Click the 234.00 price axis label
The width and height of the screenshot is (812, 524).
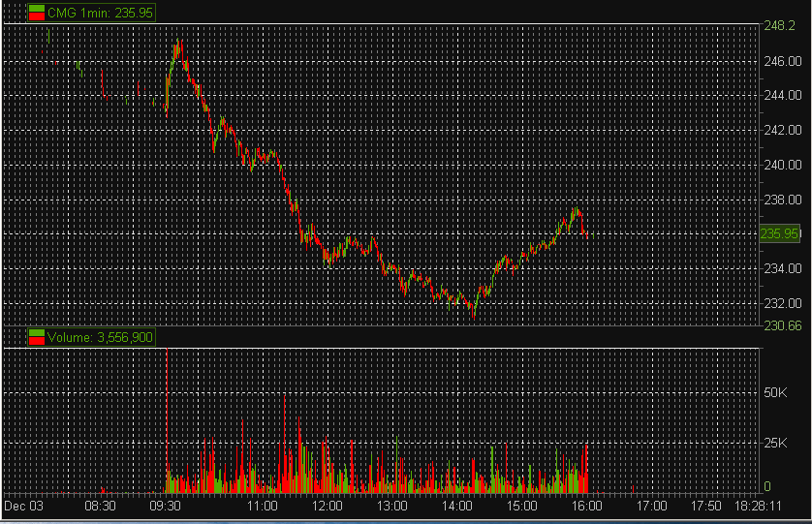coord(782,268)
